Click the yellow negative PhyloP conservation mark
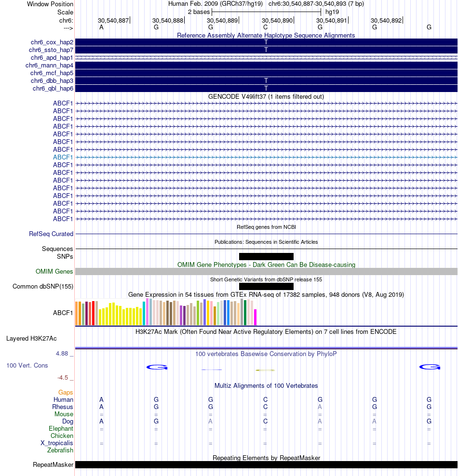Viewport: 458px width, 476px height. coord(265,370)
